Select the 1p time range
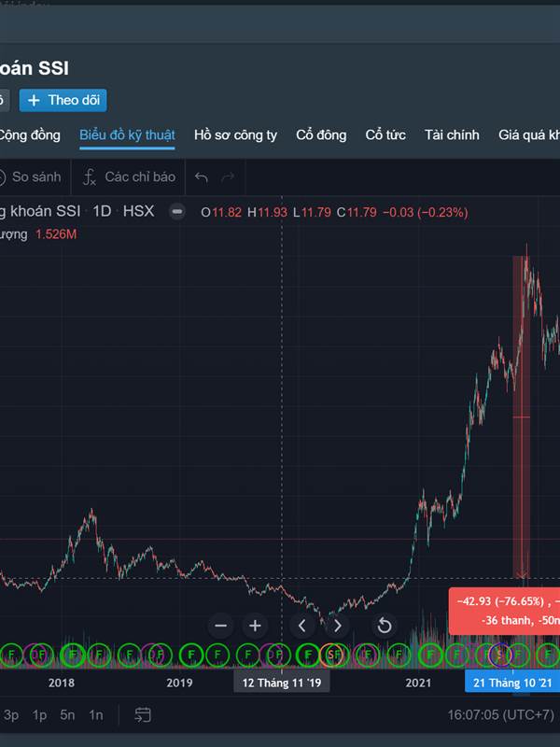The width and height of the screenshot is (560, 747). [x=39, y=715]
